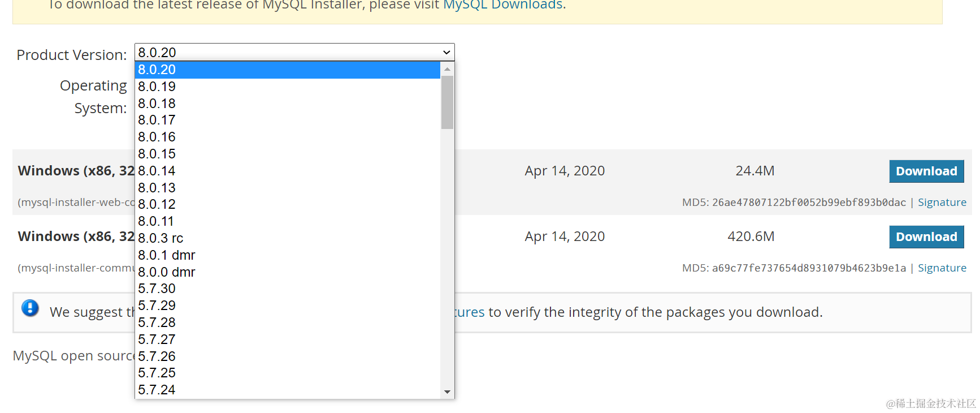Select version 5.7.29
The width and height of the screenshot is (980, 413).
[x=288, y=306]
